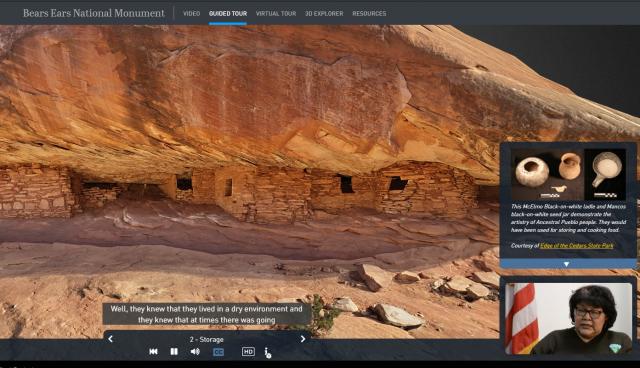Restart the tour with skip-back button
This screenshot has width=640, height=368.
[153, 351]
